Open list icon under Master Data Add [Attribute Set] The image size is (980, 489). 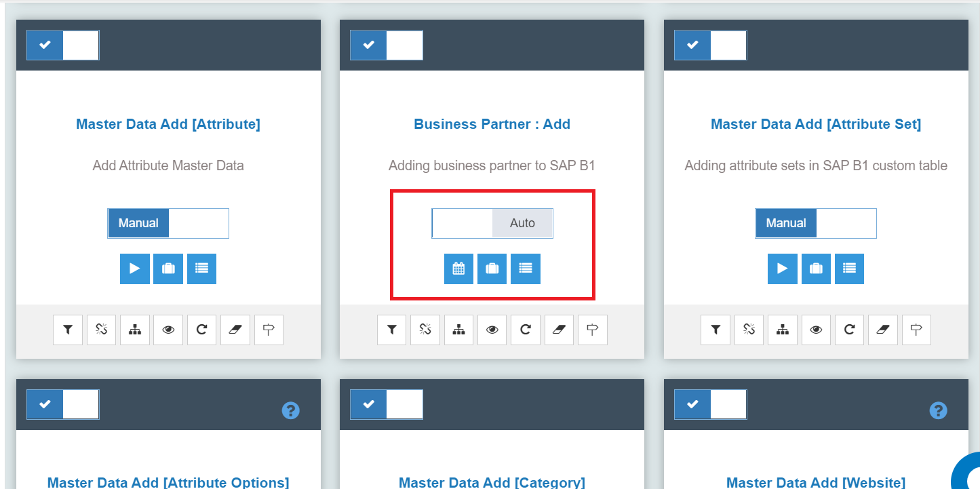pos(849,269)
